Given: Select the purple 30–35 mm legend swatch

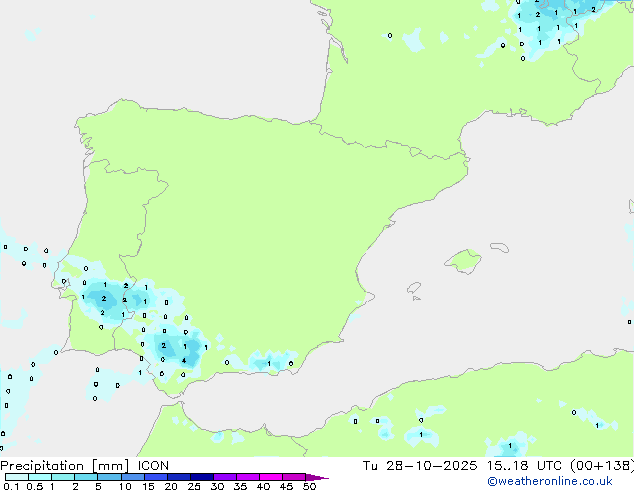Looking at the screenshot, I should coord(225,477).
